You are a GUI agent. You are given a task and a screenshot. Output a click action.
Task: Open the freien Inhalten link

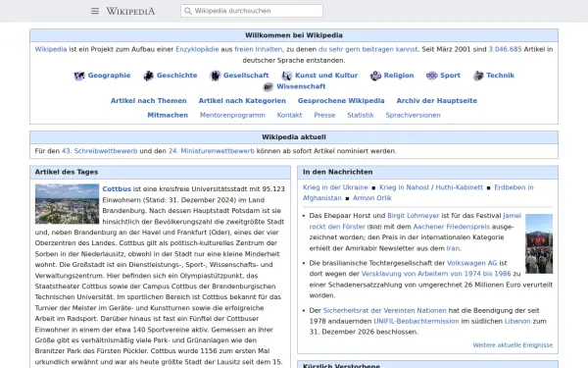259,49
